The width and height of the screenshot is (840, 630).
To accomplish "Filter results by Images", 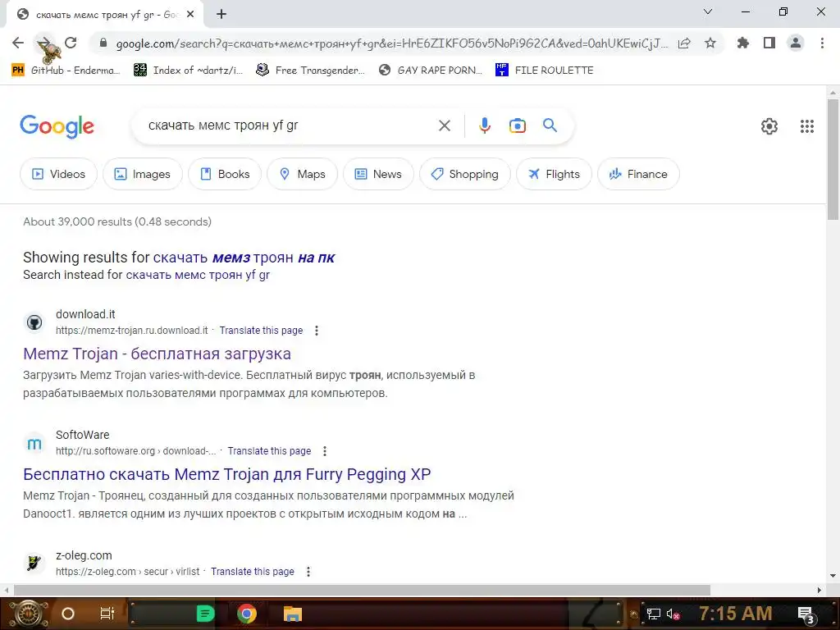I will point(143,174).
